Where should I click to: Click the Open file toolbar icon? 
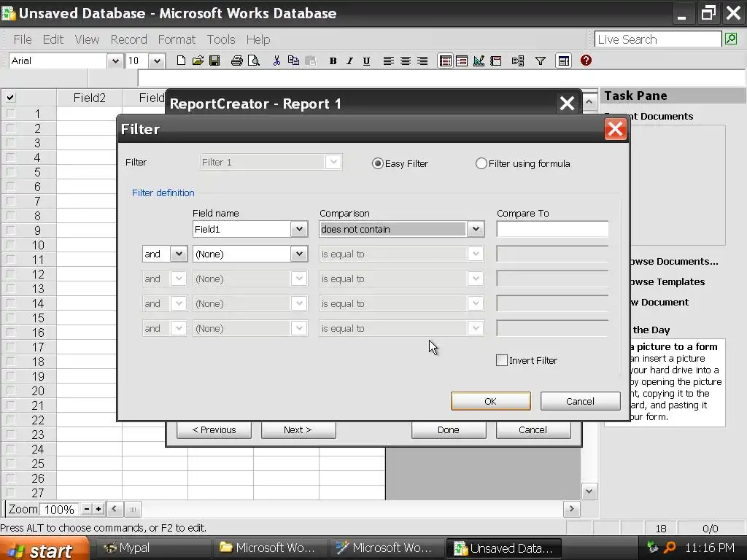198,61
